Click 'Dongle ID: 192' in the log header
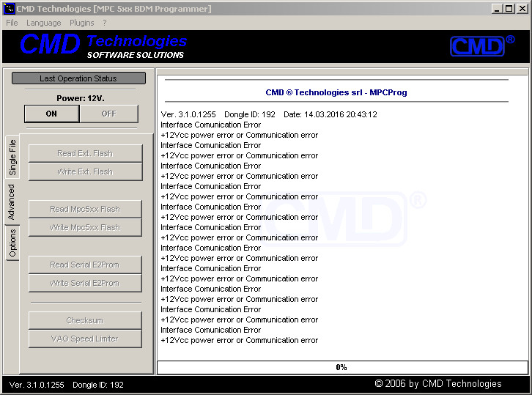The width and height of the screenshot is (532, 395). [250, 114]
